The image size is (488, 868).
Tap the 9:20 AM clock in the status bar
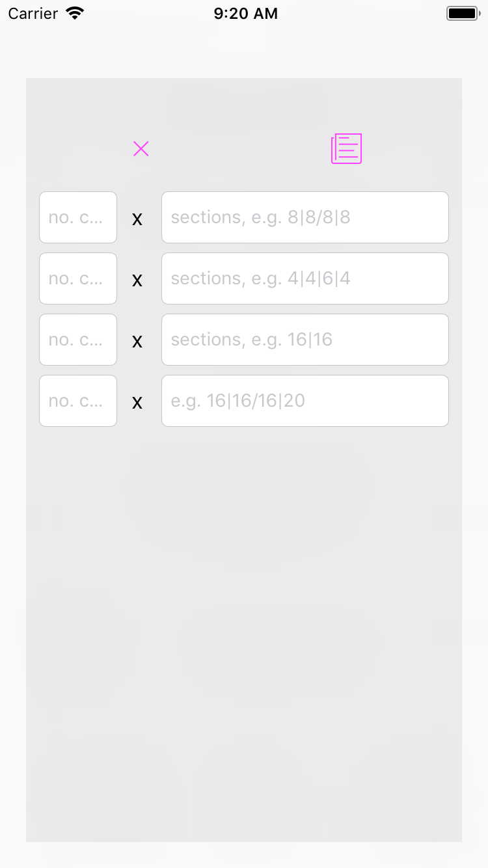[x=245, y=13]
